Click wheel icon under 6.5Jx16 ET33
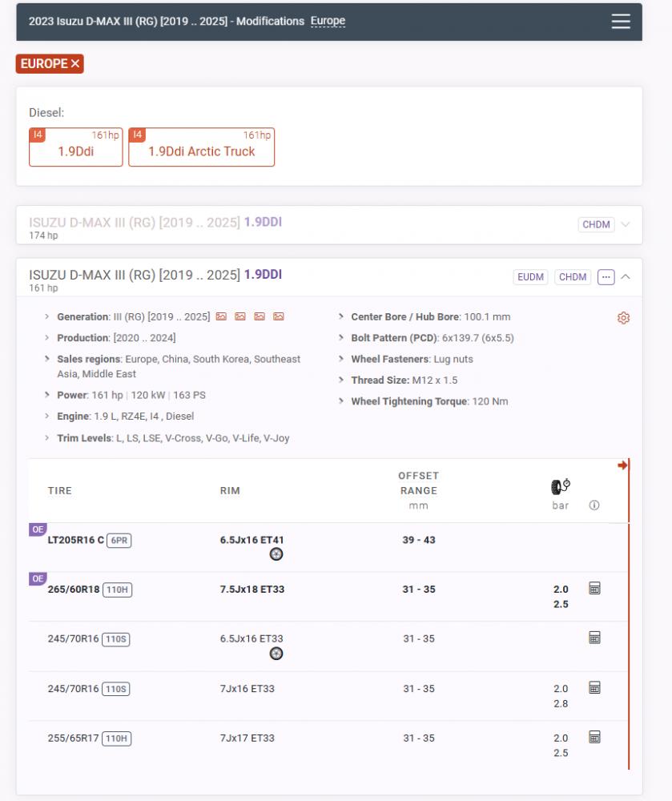 point(276,654)
